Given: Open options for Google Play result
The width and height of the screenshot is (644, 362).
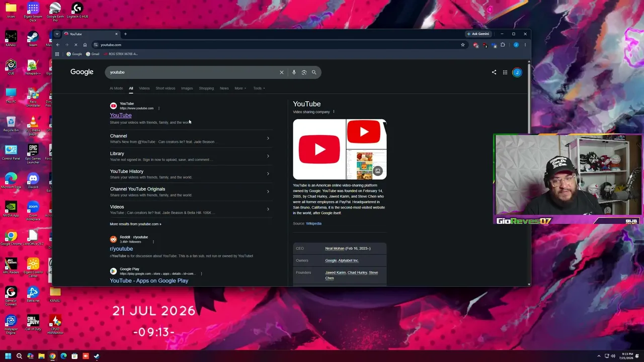Looking at the screenshot, I should 201,274.
